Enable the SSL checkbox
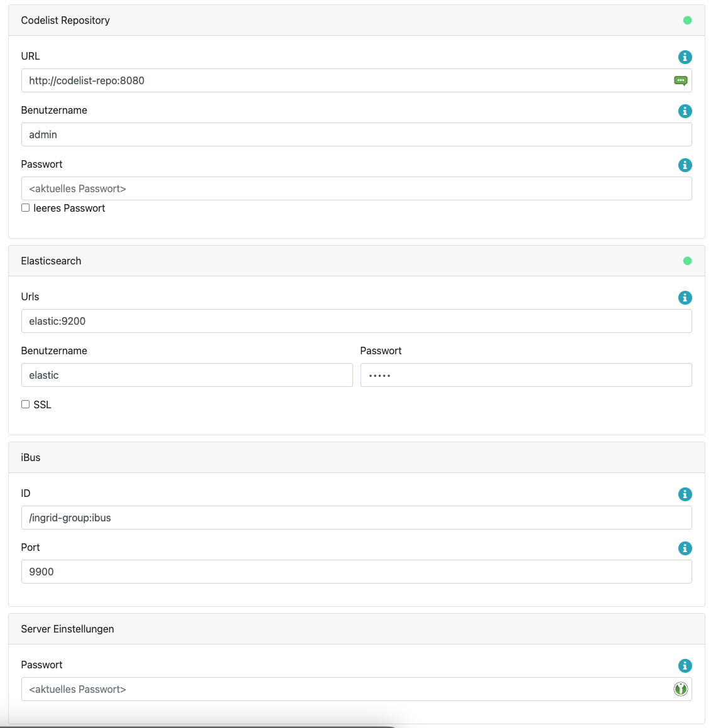Image resolution: width=711 pixels, height=728 pixels. 26,405
